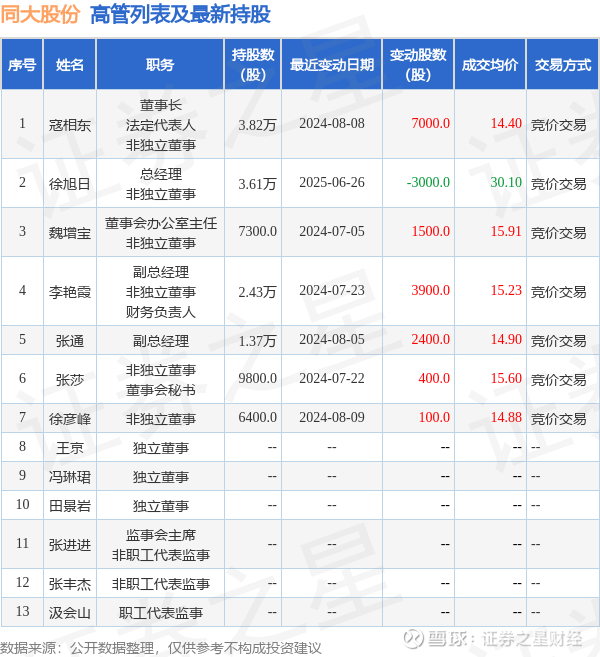Viewport: 600px width, 657px height.
Task: Click 竞价交易 in 寇相东's row
Action: pyautogui.click(x=559, y=124)
